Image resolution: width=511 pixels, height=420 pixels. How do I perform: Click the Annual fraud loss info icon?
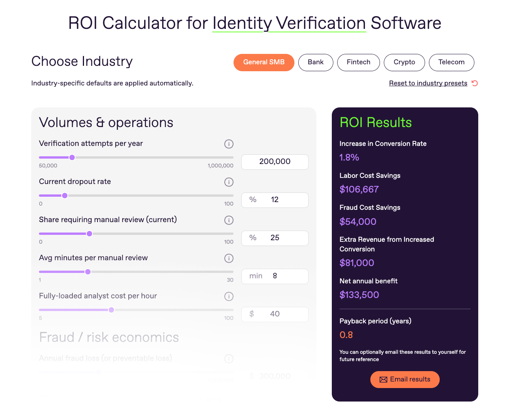[x=229, y=358]
